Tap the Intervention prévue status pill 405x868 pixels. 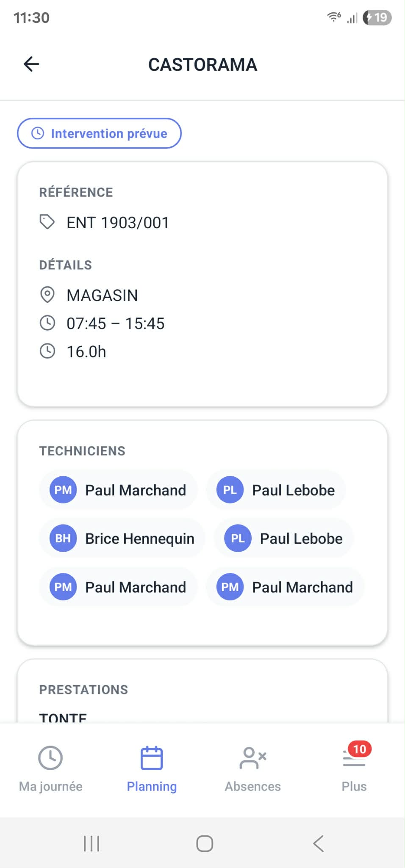(99, 133)
